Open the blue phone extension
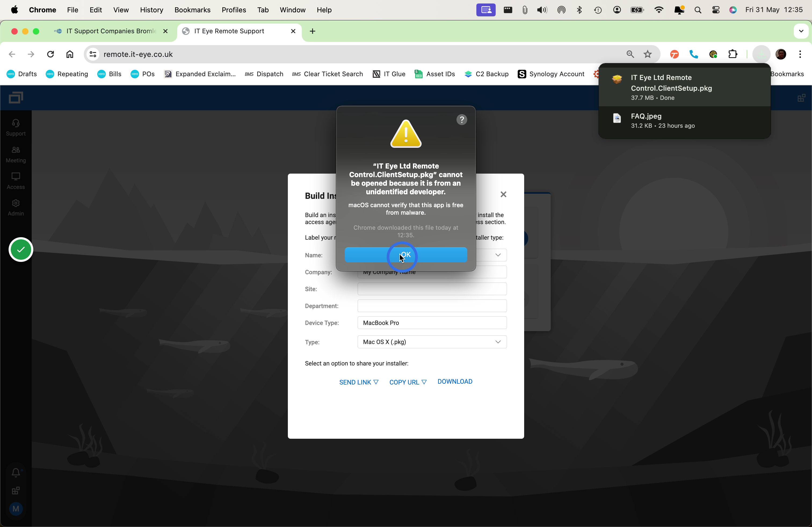Screen dimensions: 812x527 [694, 54]
